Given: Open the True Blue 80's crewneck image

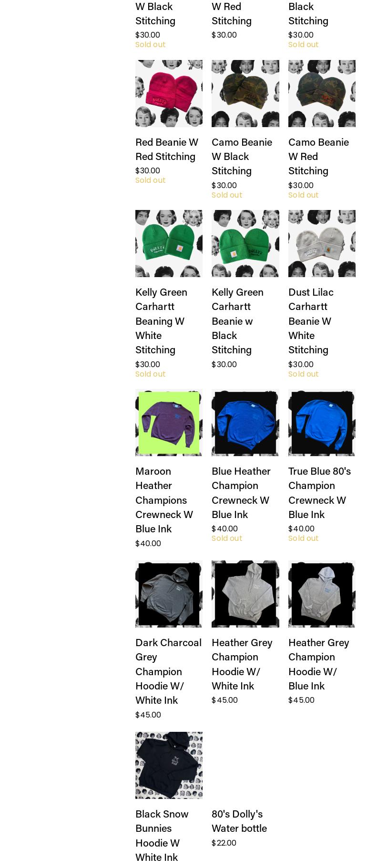Looking at the screenshot, I should 322,422.
